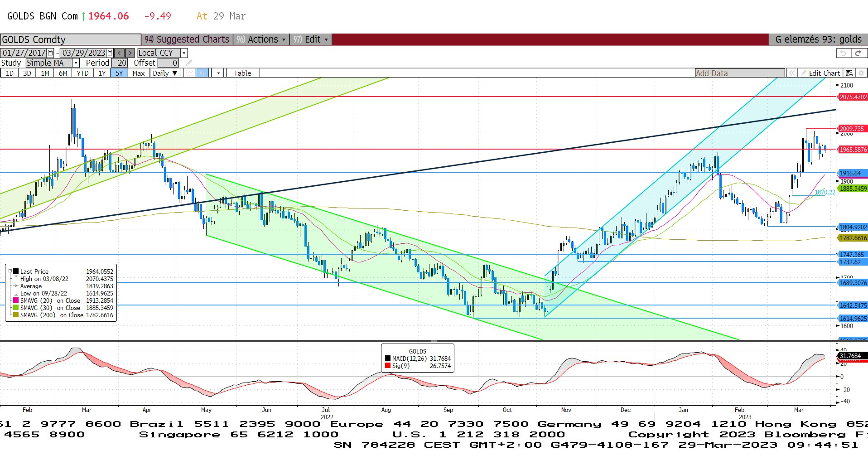Image resolution: width=868 pixels, height=470 pixels.
Task: Select the 3D time range
Action: click(x=27, y=73)
